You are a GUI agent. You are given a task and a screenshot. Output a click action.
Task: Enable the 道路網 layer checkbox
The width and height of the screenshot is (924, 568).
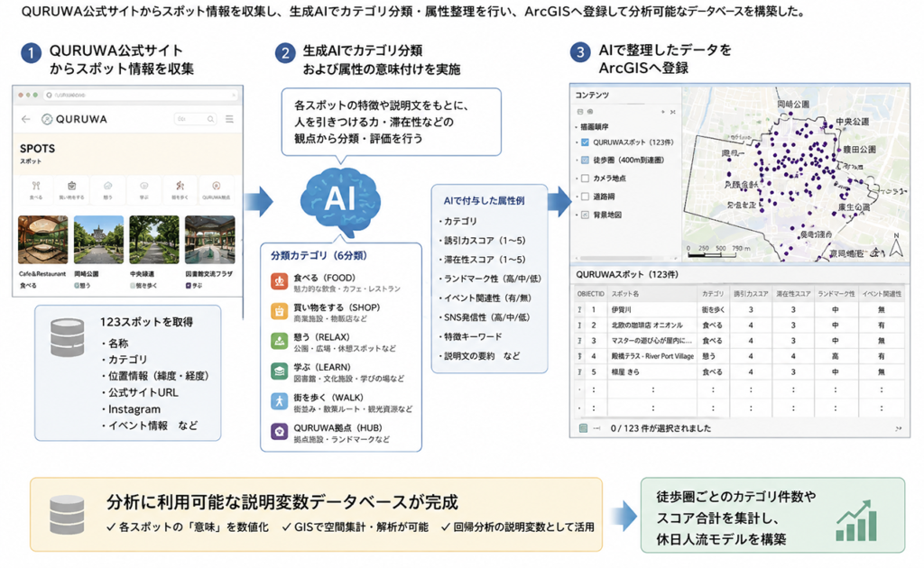[x=585, y=197]
